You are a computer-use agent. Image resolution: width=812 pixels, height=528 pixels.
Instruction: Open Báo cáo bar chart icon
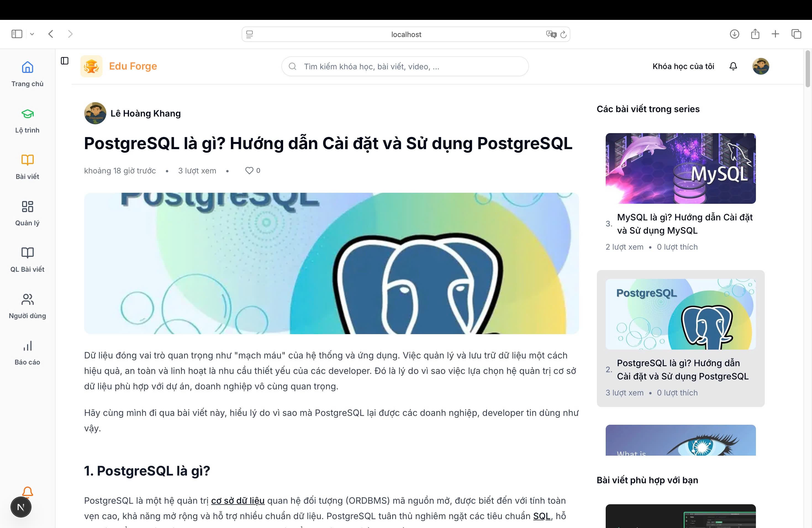[x=27, y=345]
